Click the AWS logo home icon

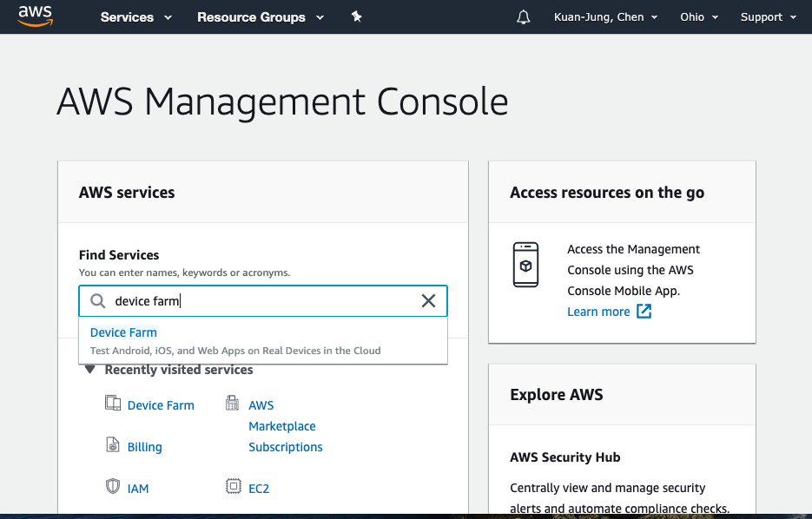coord(35,16)
